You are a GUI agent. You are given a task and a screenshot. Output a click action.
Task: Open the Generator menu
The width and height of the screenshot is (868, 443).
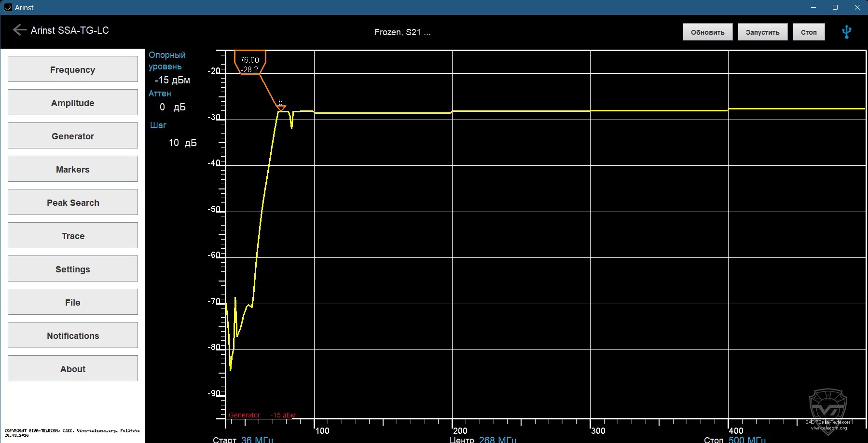[73, 135]
